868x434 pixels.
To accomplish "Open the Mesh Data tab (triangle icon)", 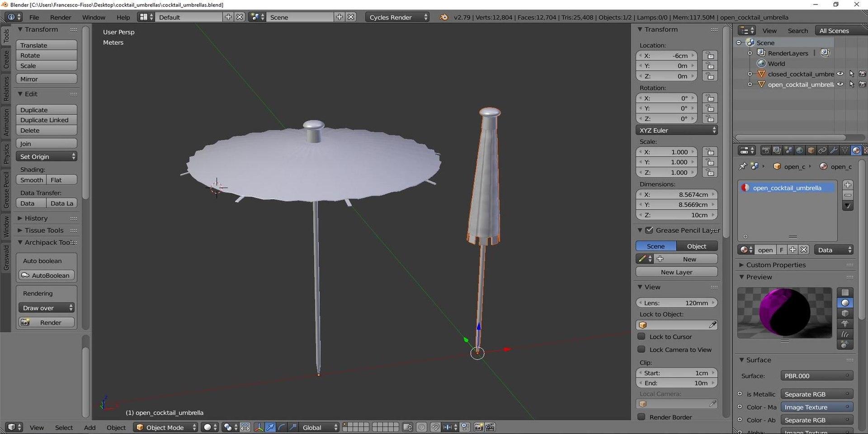I will point(845,151).
